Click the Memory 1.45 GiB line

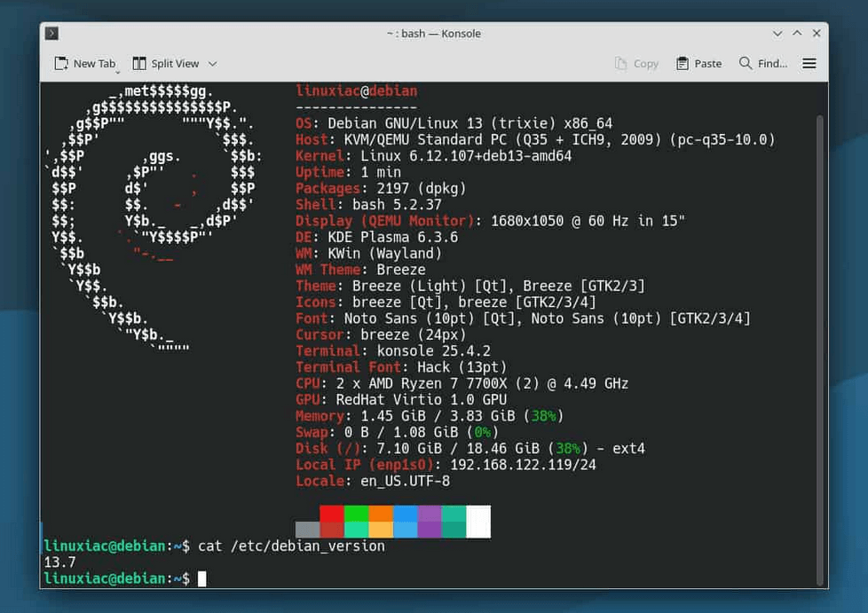(x=430, y=416)
